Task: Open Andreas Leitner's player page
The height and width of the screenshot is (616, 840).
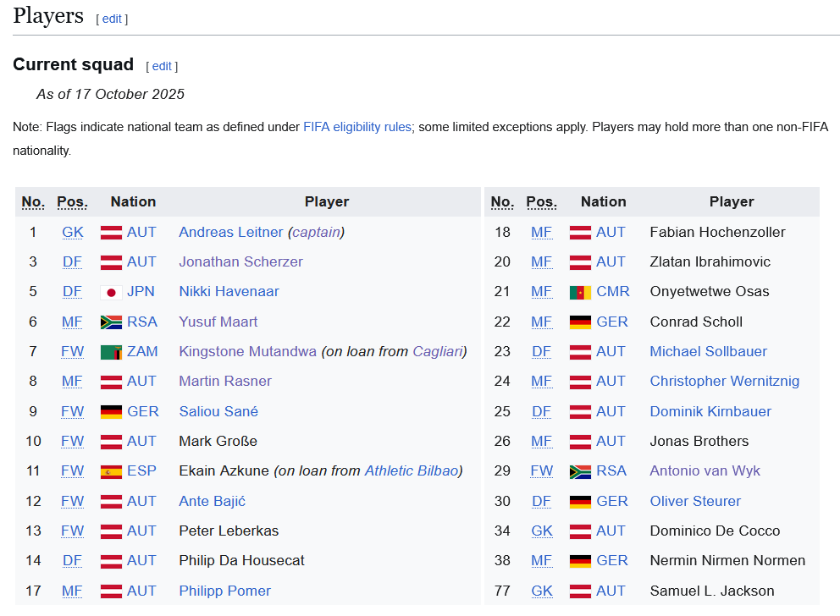Action: pos(230,232)
